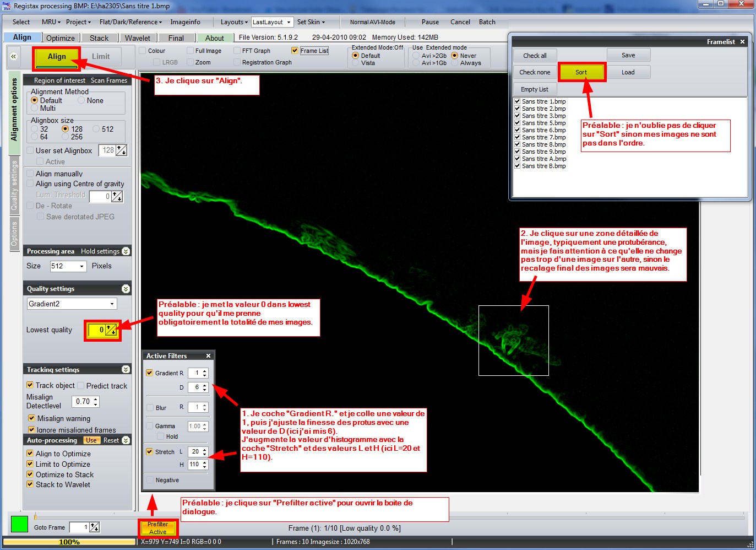Open the About tab
This screenshot has width=756, height=550.
pyautogui.click(x=215, y=38)
